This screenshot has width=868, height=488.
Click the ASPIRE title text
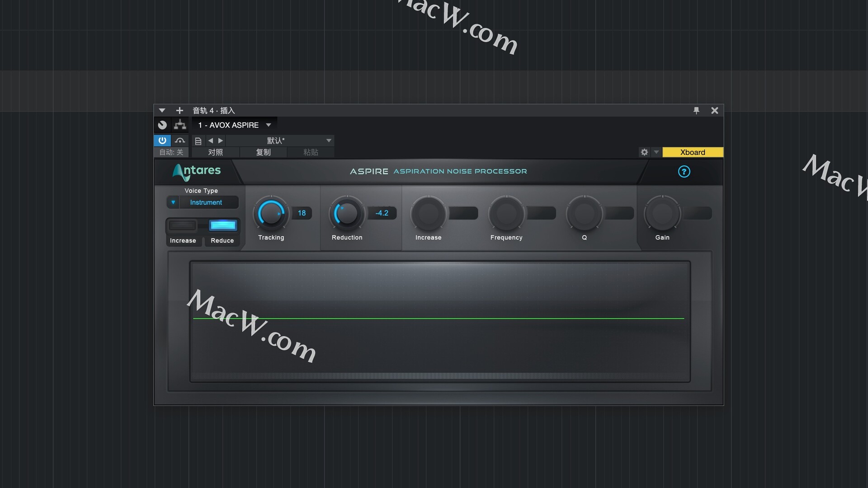369,171
